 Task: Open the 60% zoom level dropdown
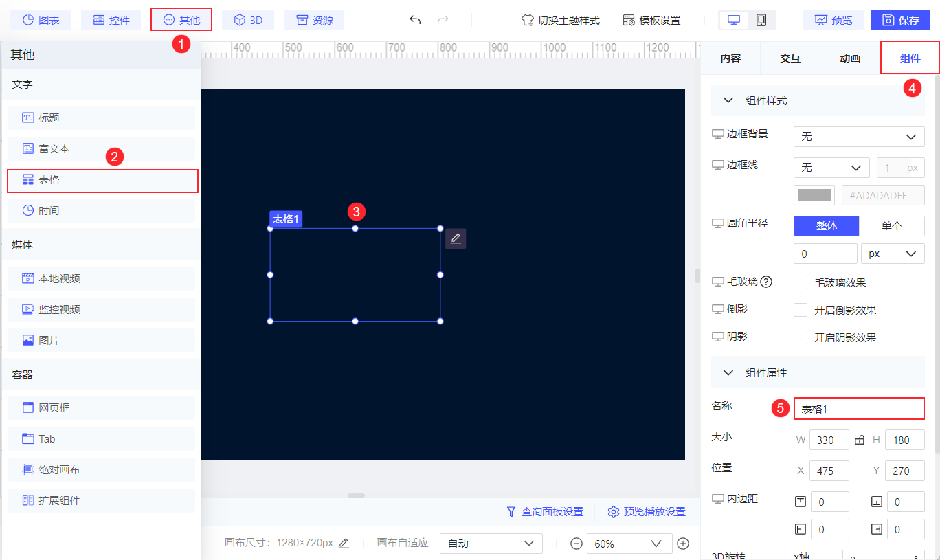click(629, 544)
